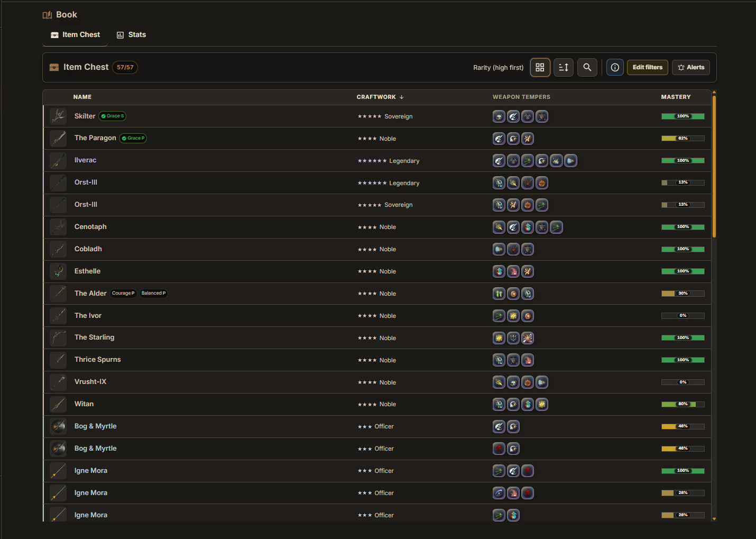Click the last temper icon in Cenotaph row

[556, 227]
